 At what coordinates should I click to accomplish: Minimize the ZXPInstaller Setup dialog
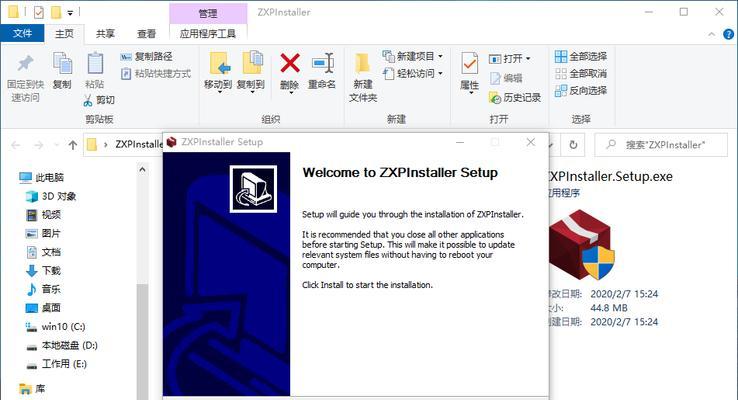(460, 142)
